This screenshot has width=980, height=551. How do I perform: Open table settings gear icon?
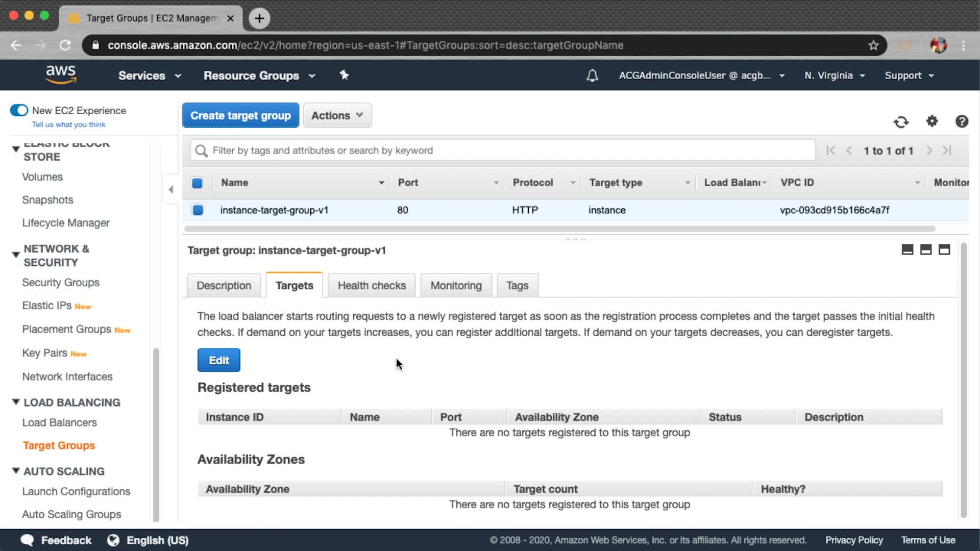pyautogui.click(x=932, y=121)
